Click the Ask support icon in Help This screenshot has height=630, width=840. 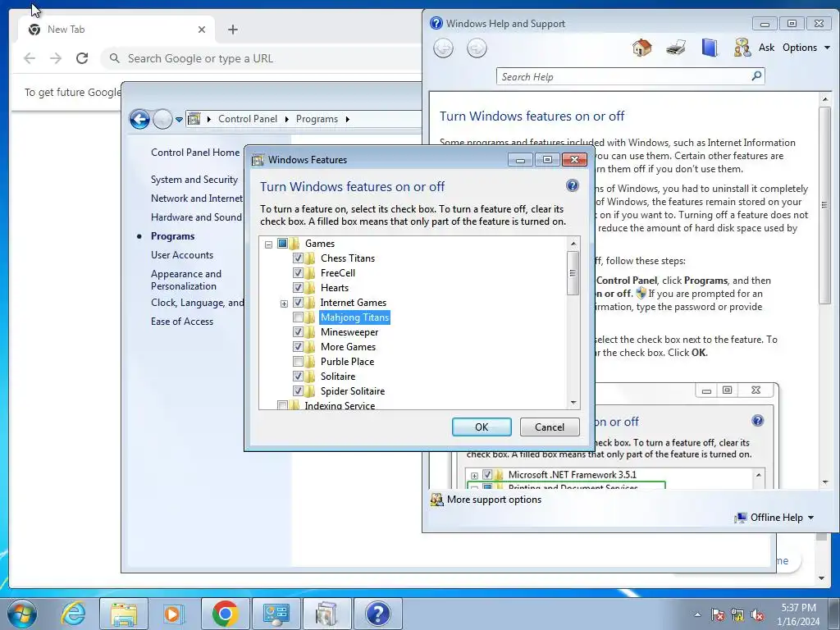(x=742, y=48)
